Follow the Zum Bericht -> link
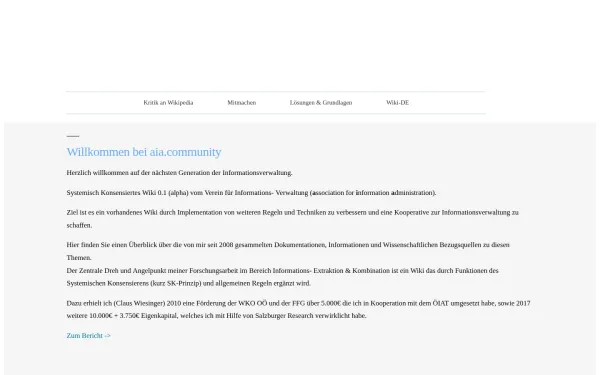The image size is (600, 375). coord(88,336)
